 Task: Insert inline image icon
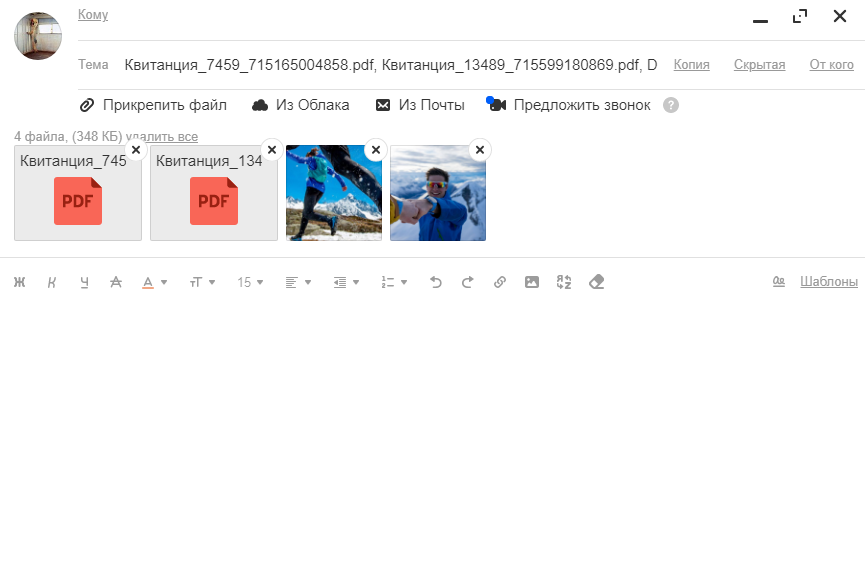click(532, 282)
